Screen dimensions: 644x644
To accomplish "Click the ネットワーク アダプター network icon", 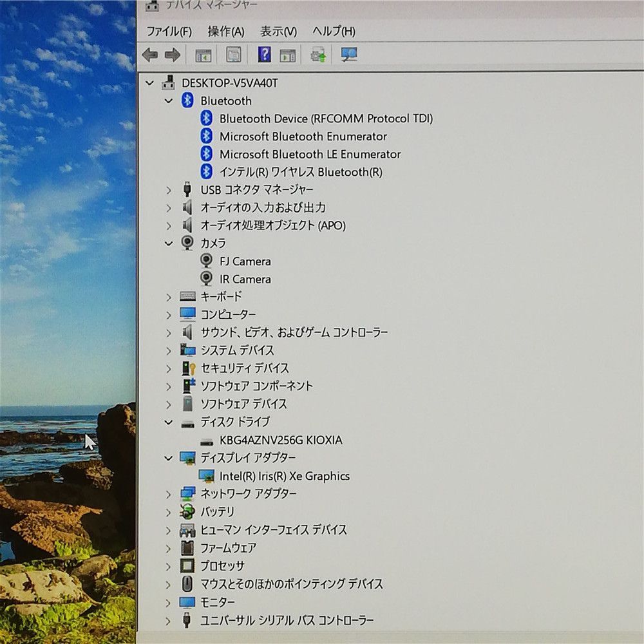I will [187, 494].
